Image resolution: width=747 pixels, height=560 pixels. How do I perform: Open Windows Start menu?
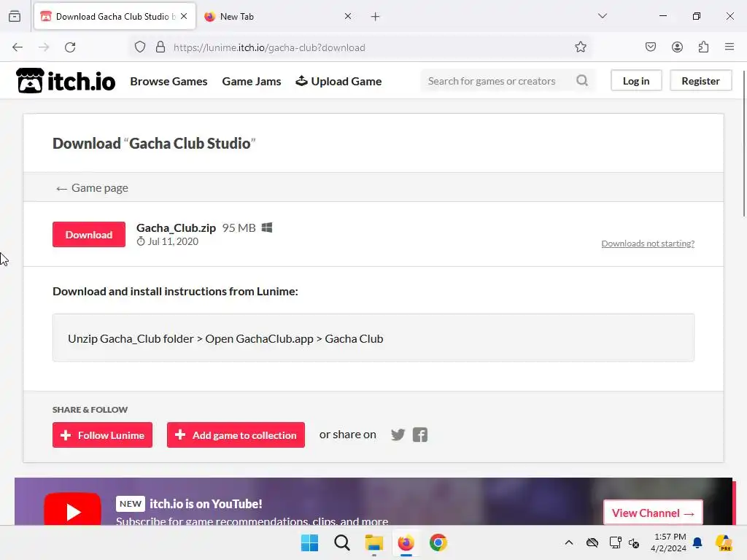click(x=309, y=542)
